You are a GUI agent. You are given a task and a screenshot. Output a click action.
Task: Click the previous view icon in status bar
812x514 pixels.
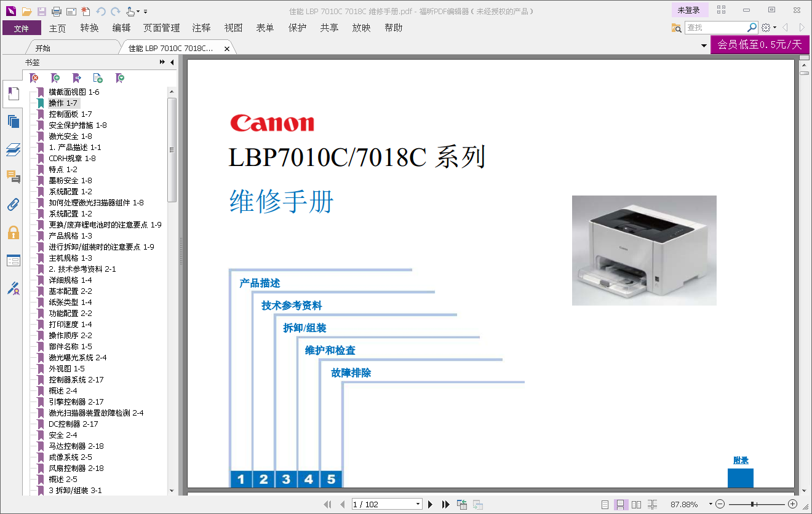(x=462, y=504)
